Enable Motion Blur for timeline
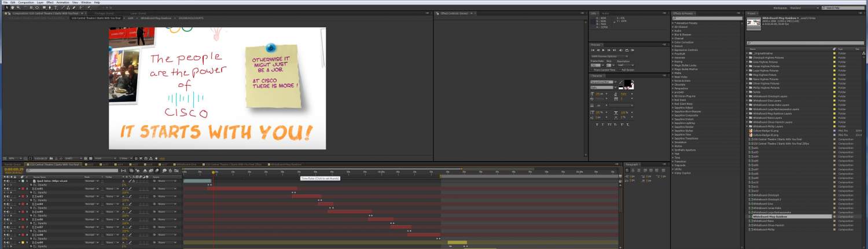The width and height of the screenshot is (868, 249). click(x=157, y=170)
